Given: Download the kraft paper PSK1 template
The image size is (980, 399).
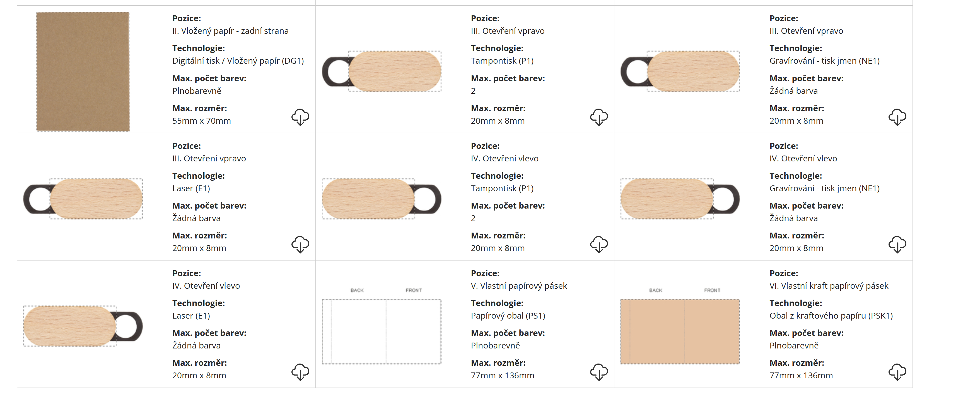Looking at the screenshot, I should click(x=897, y=372).
